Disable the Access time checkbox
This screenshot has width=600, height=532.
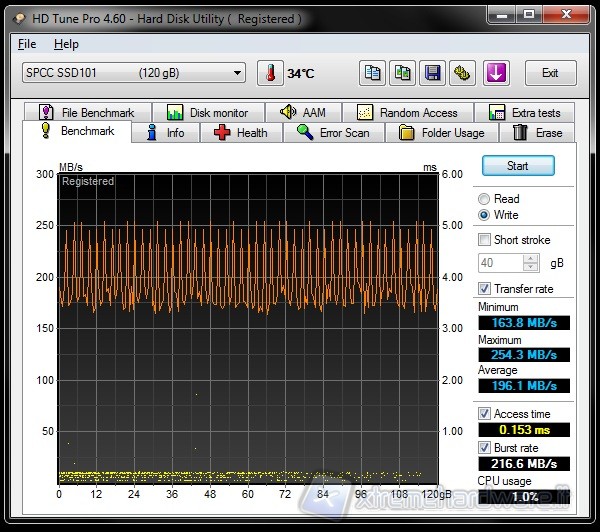pyautogui.click(x=485, y=414)
